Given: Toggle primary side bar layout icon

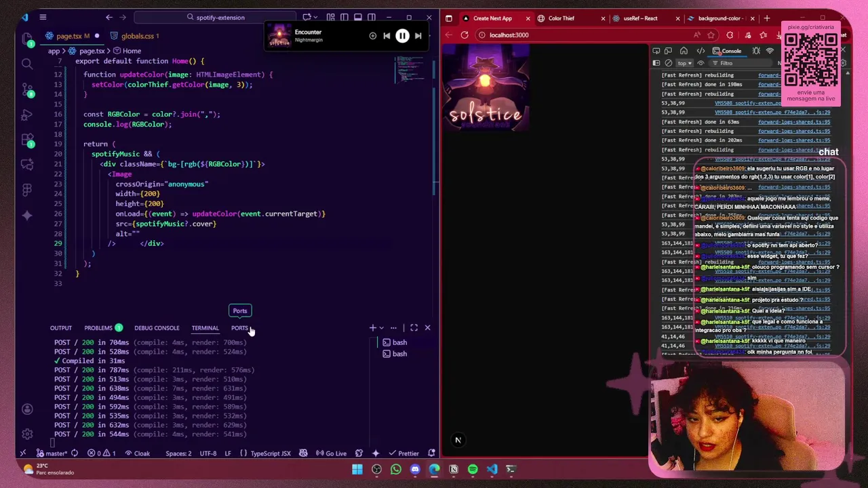Looking at the screenshot, I should tap(344, 18).
